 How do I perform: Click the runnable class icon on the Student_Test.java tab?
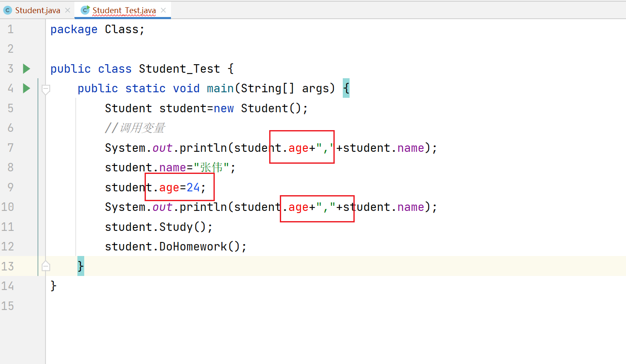85,10
